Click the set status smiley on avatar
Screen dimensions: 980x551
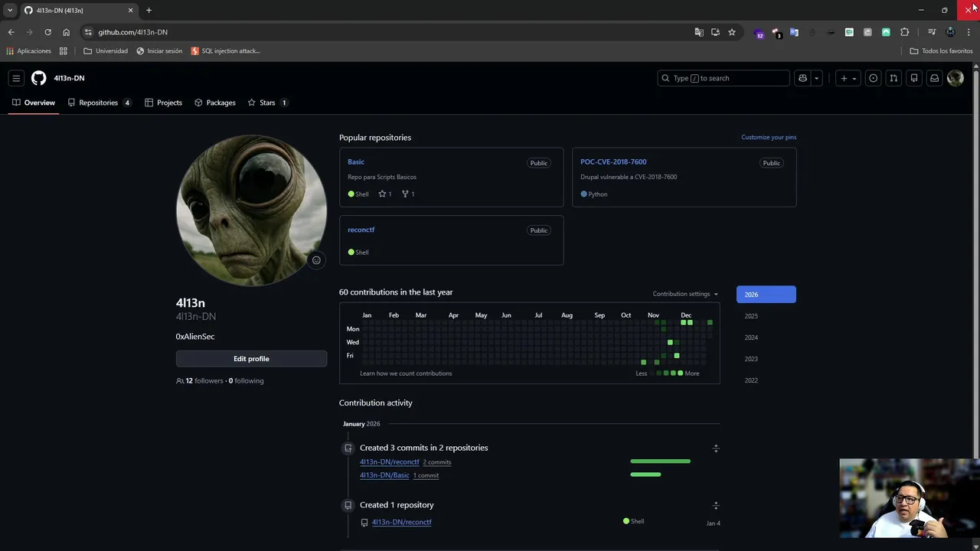point(316,260)
